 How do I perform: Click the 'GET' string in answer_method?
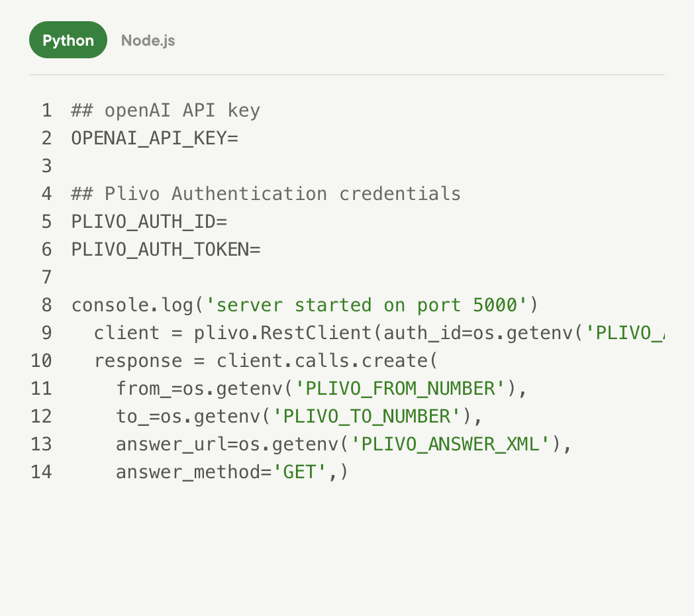tap(299, 472)
